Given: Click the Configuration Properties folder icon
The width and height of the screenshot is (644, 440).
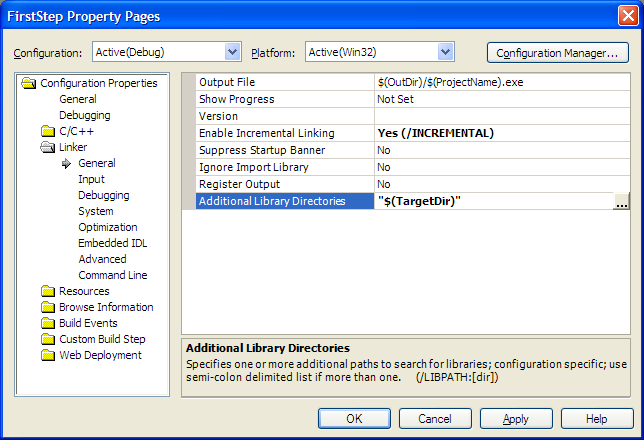Looking at the screenshot, I should (x=28, y=84).
